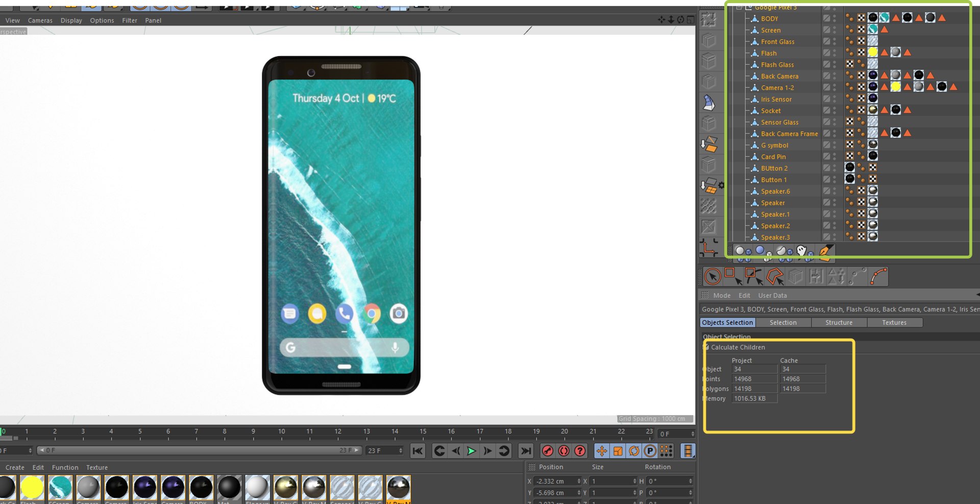The width and height of the screenshot is (980, 504).
Task: Select the Rectangle Selection tool
Action: pyautogui.click(x=733, y=277)
